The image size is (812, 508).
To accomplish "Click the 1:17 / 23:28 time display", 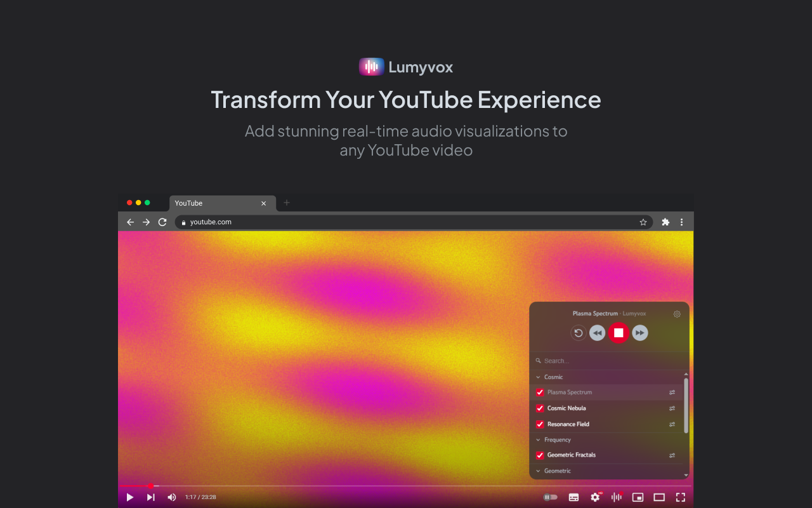I will tap(200, 497).
